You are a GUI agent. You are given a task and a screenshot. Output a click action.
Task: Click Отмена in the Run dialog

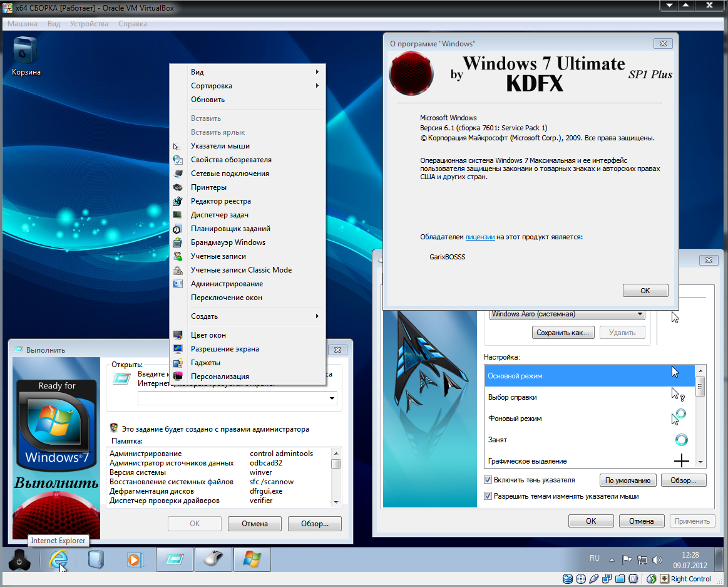[x=254, y=524]
